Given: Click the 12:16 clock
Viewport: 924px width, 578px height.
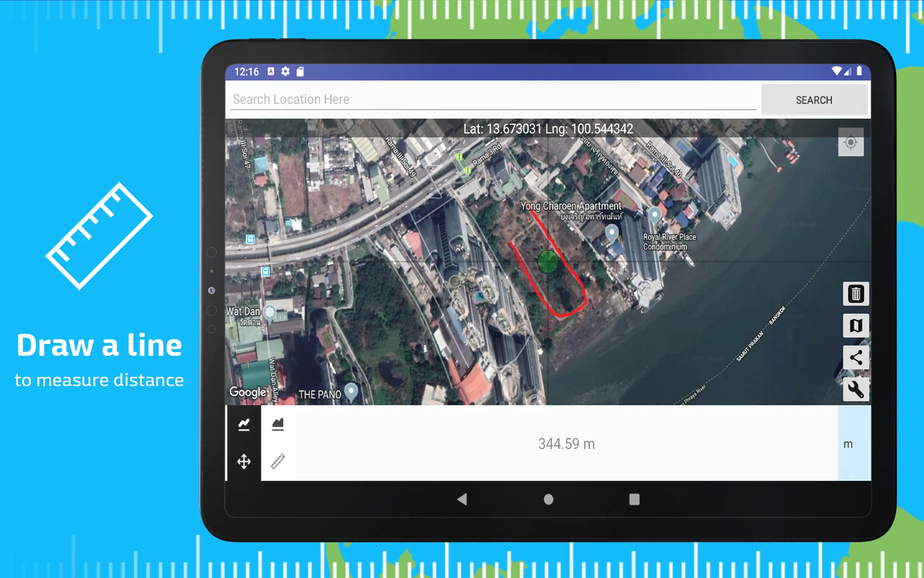Looking at the screenshot, I should [x=246, y=72].
